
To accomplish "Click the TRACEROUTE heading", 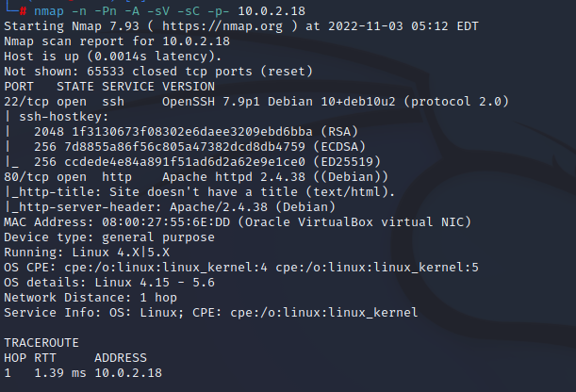I will tap(41, 344).
